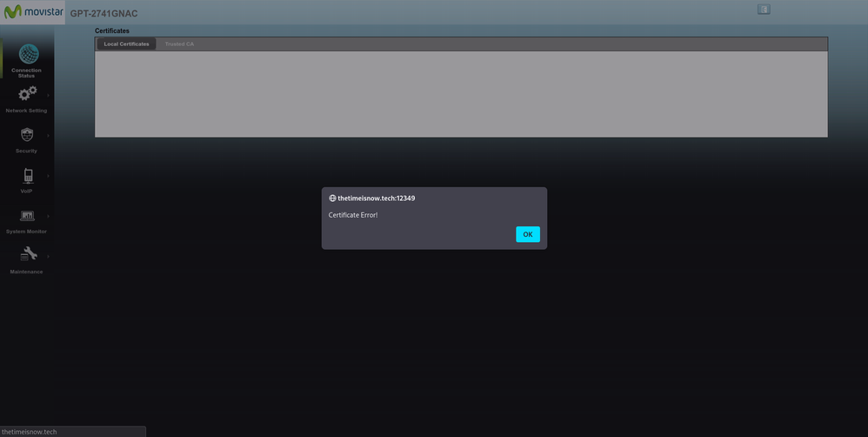Click the globe icon in alert dialog
The width and height of the screenshot is (868, 437).
click(x=332, y=198)
